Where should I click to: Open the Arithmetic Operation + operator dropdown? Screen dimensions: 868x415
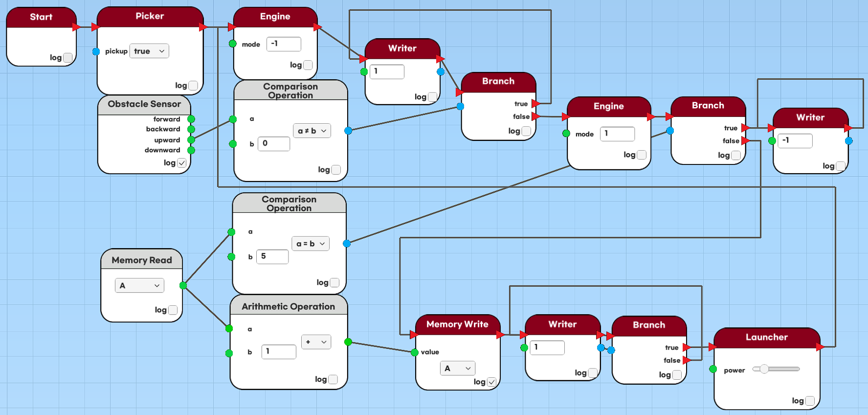(316, 342)
